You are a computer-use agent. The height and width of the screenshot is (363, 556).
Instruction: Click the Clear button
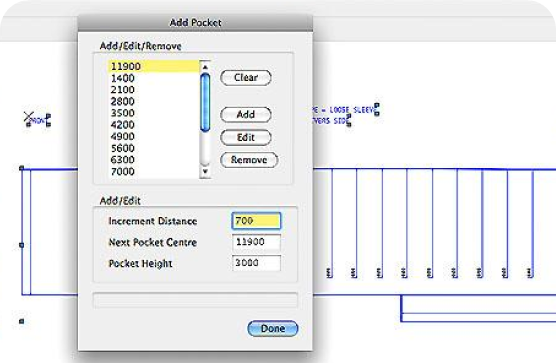246,77
